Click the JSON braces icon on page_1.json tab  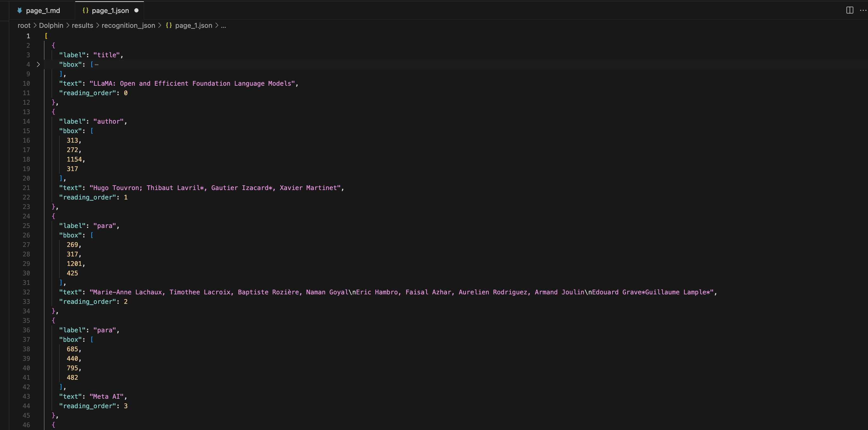(x=85, y=10)
